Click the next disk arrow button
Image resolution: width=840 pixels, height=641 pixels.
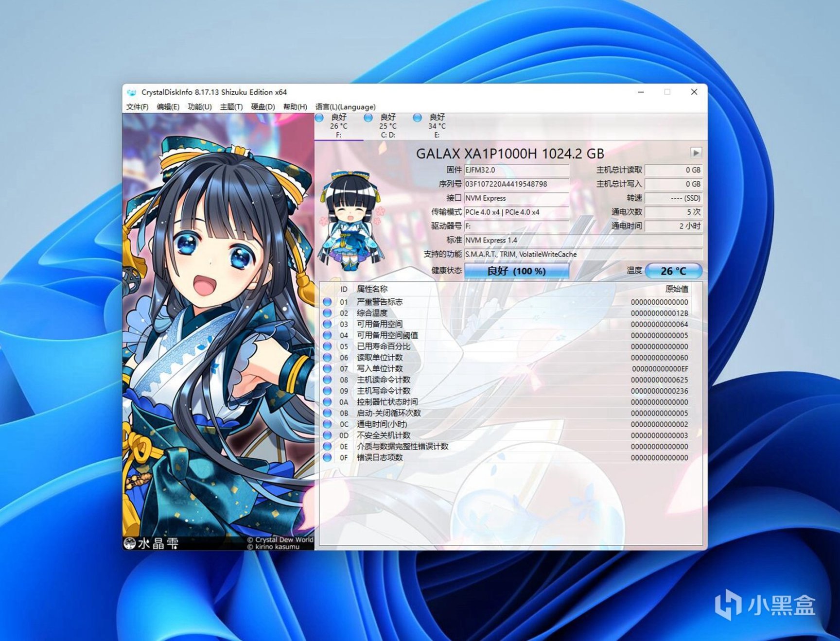click(x=696, y=153)
